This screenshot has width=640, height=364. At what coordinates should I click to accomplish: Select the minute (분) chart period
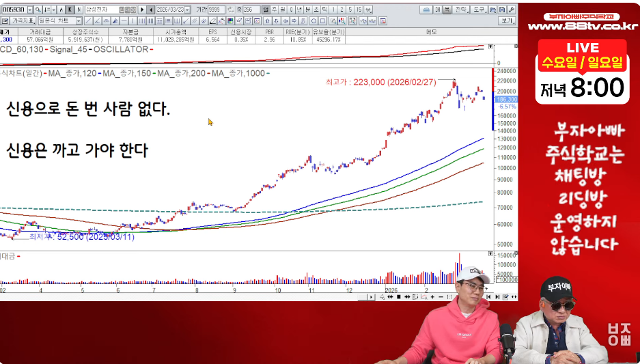point(308,10)
